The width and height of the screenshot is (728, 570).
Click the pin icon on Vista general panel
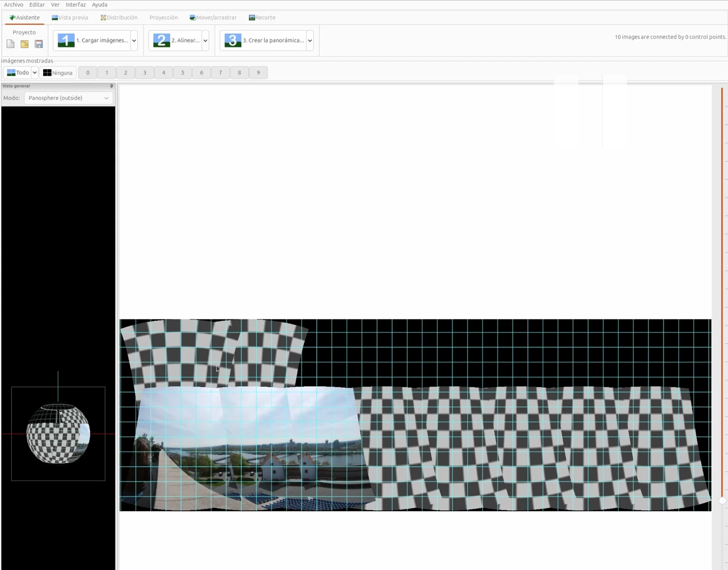click(111, 86)
